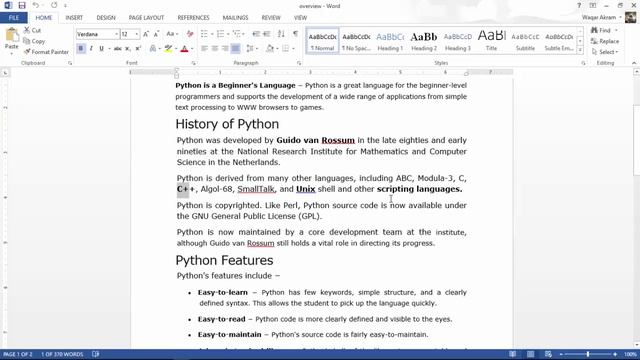Open the proofing errors status icon

point(96,354)
